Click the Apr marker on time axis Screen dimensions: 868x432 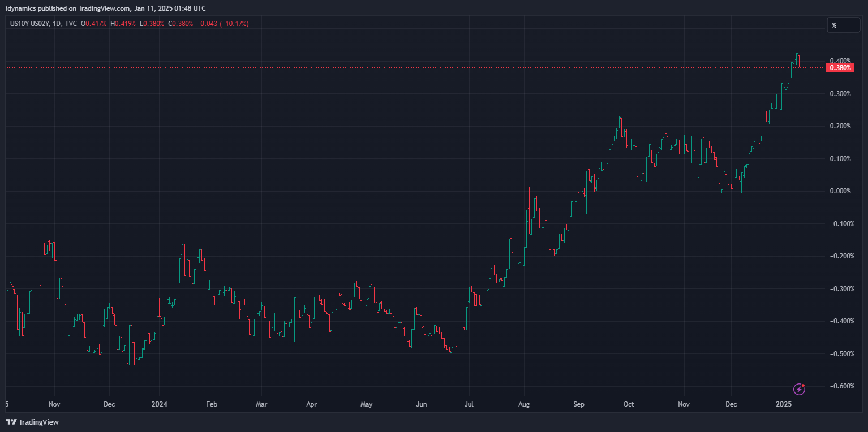pyautogui.click(x=311, y=404)
